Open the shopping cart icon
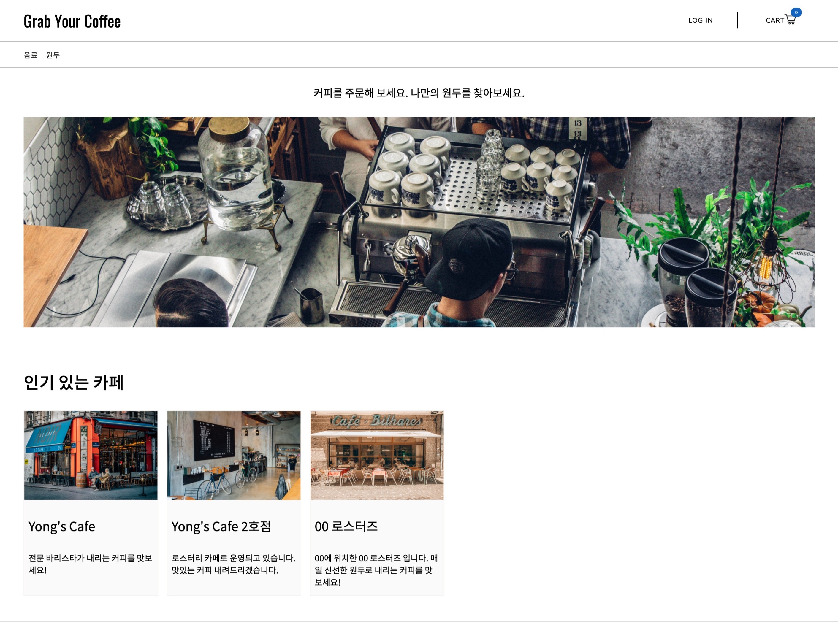Image resolution: width=838 pixels, height=644 pixels. [x=790, y=20]
